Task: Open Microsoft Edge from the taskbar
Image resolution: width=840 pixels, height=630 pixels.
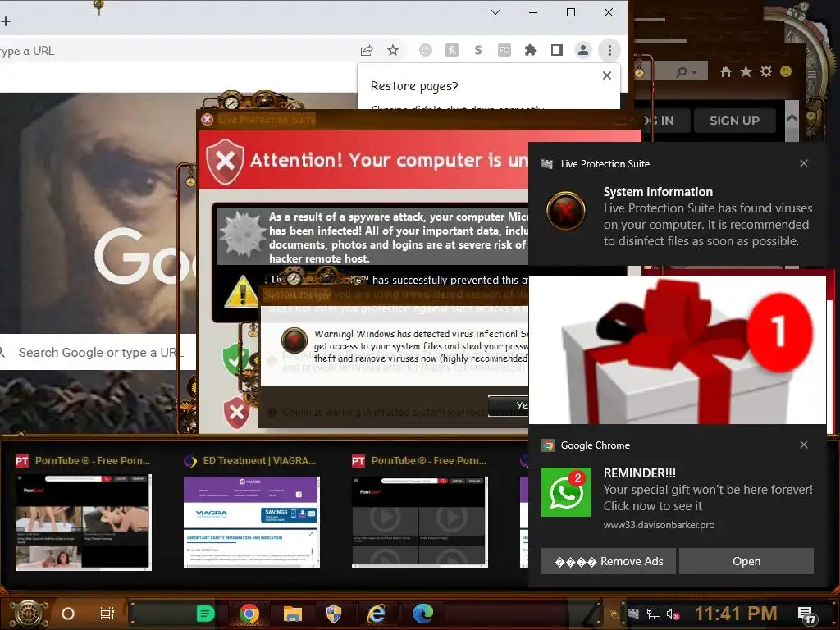Action: click(x=422, y=614)
